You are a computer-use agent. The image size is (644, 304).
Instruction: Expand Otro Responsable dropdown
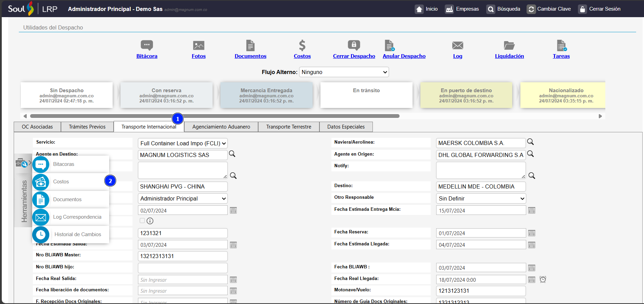point(481,198)
